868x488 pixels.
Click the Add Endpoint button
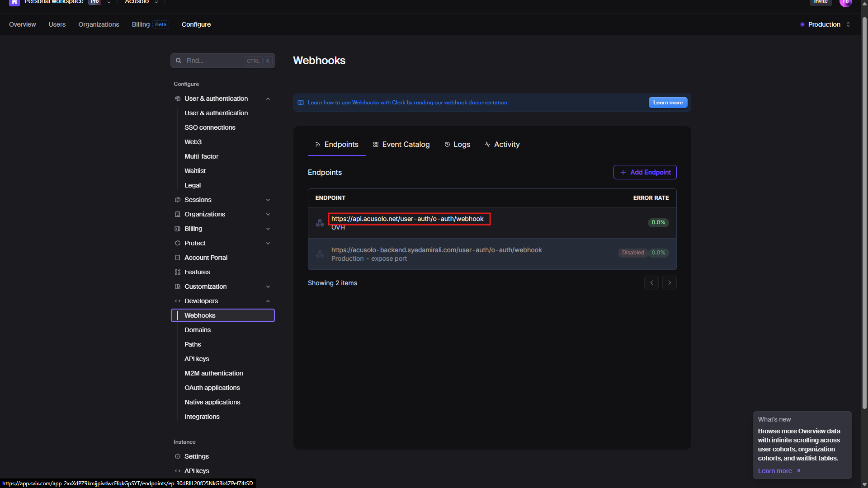click(x=645, y=172)
